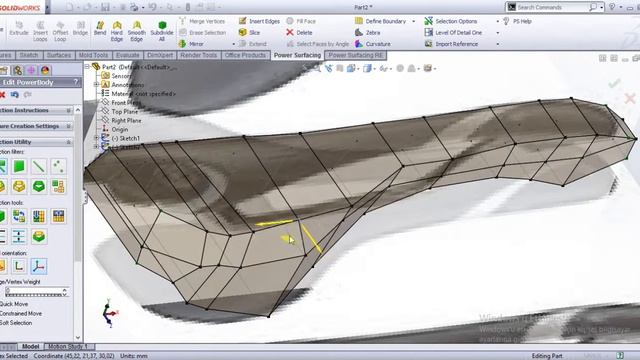Switch to the Power Surfacing RE tab
The image size is (640, 360).
point(356,55)
